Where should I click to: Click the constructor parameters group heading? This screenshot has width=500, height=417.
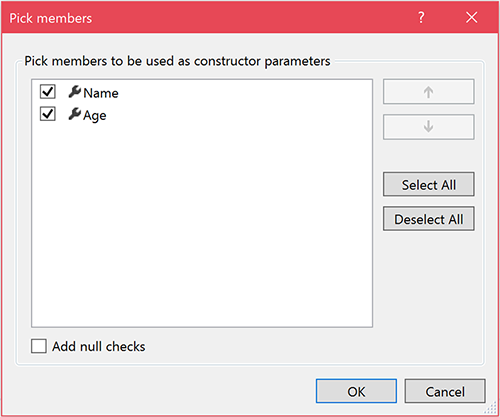pyautogui.click(x=177, y=61)
